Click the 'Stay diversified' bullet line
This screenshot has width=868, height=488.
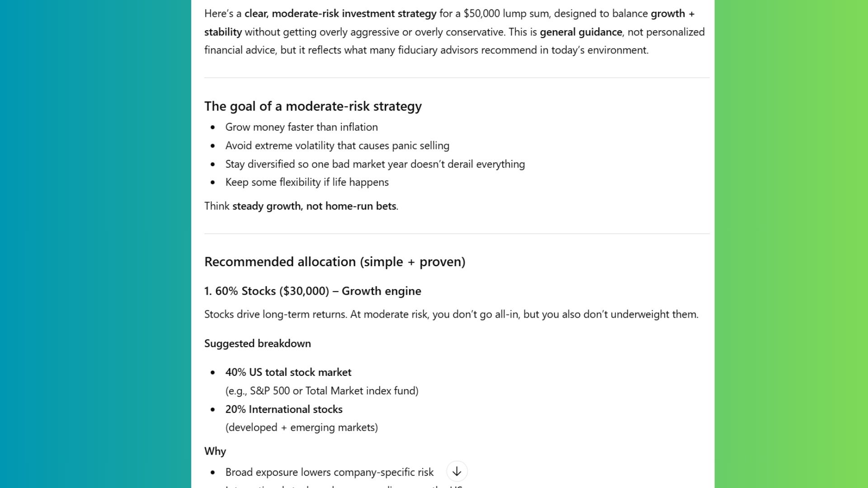click(x=375, y=164)
